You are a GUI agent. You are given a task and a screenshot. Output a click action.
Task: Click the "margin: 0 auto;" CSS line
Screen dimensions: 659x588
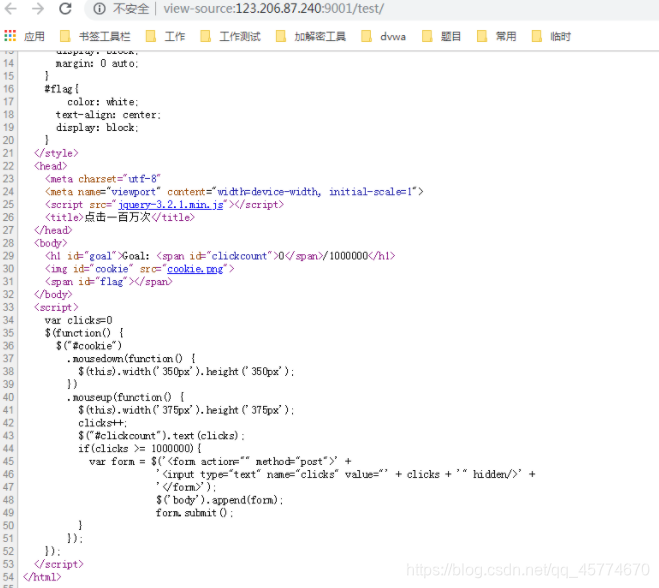[97, 63]
